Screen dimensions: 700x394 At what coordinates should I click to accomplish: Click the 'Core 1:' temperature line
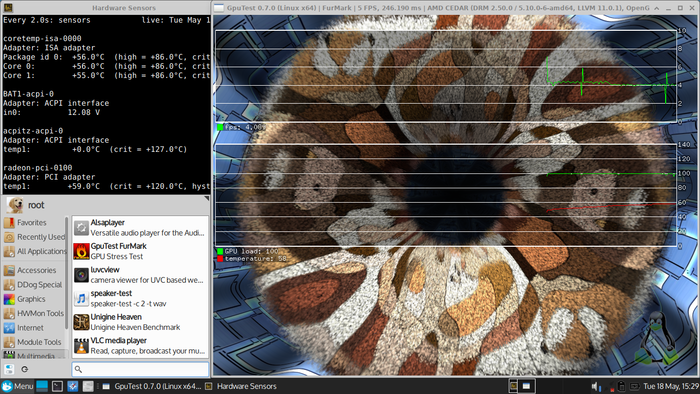[106, 75]
